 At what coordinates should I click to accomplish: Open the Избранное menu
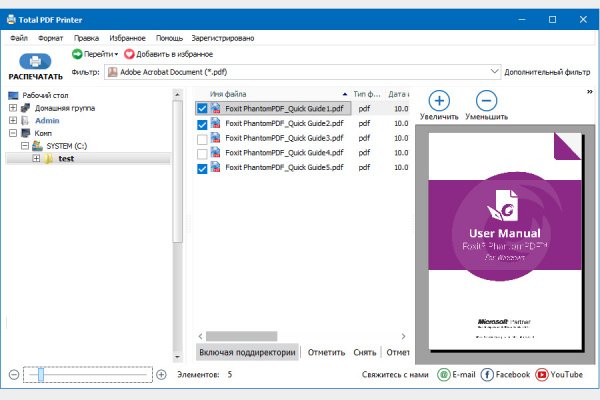point(127,38)
